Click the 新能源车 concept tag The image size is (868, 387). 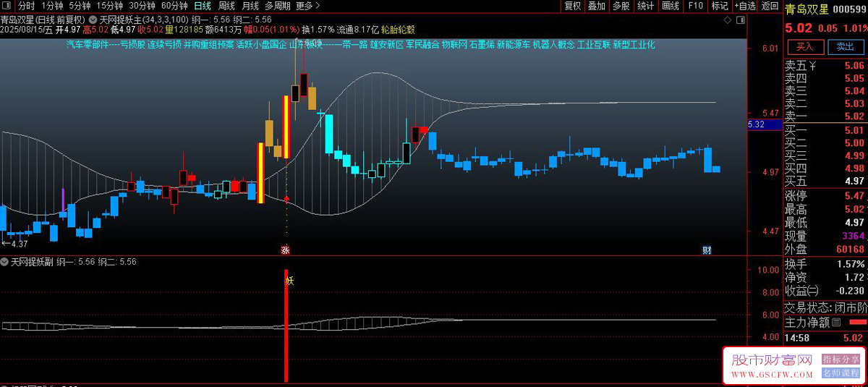click(x=514, y=44)
